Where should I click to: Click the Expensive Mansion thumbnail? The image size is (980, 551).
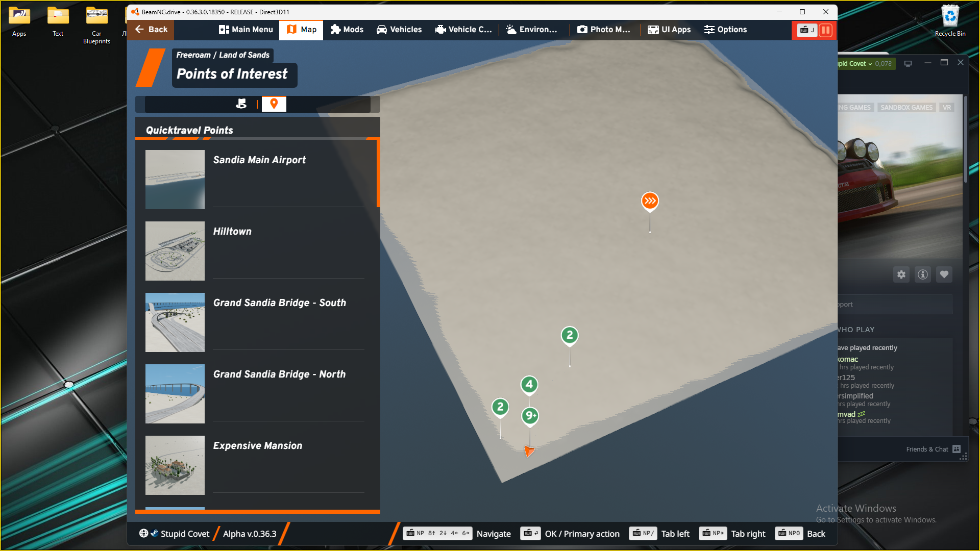point(175,465)
